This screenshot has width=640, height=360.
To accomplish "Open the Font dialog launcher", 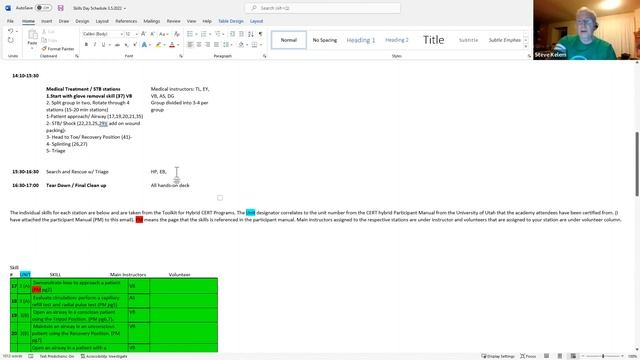I will 181,56.
